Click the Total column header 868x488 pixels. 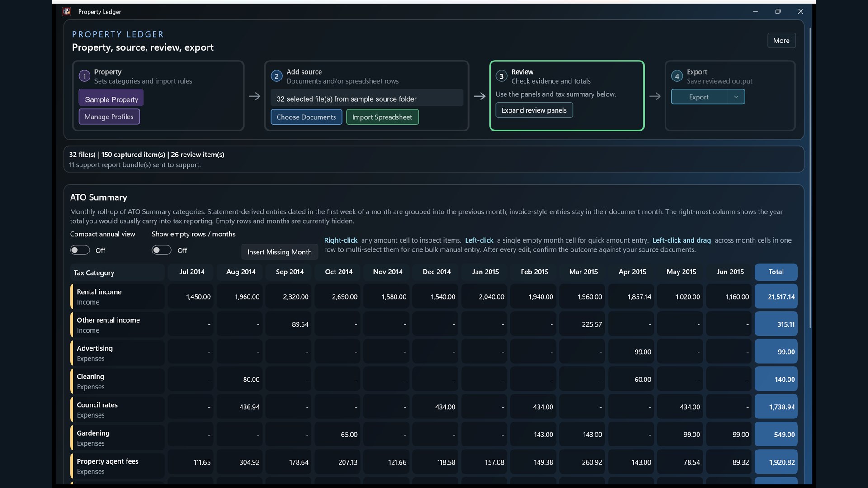pos(776,272)
